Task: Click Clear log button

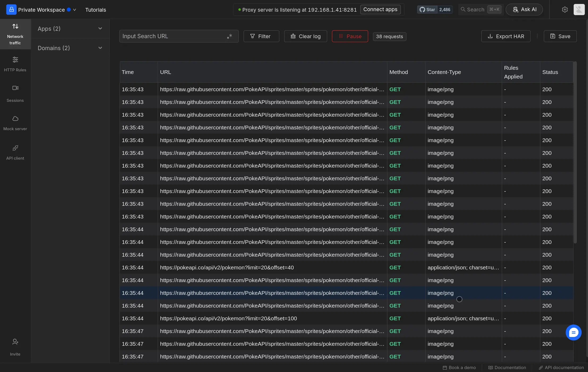Action: (306, 36)
